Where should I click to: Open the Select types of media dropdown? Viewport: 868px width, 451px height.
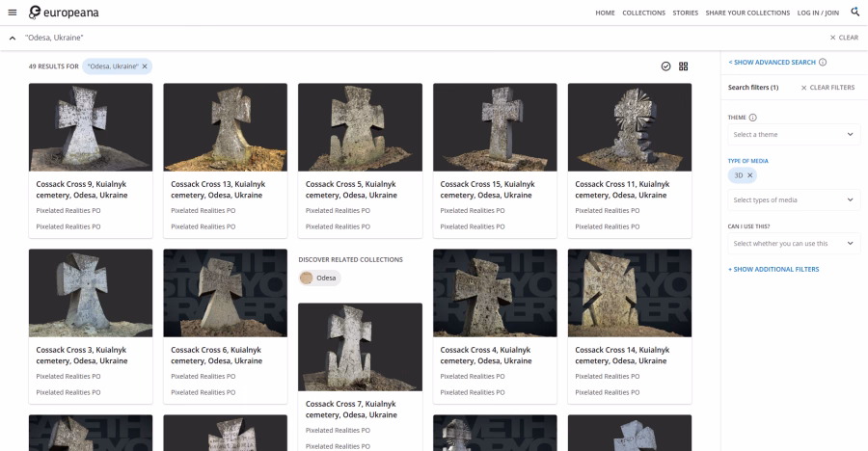pos(794,199)
